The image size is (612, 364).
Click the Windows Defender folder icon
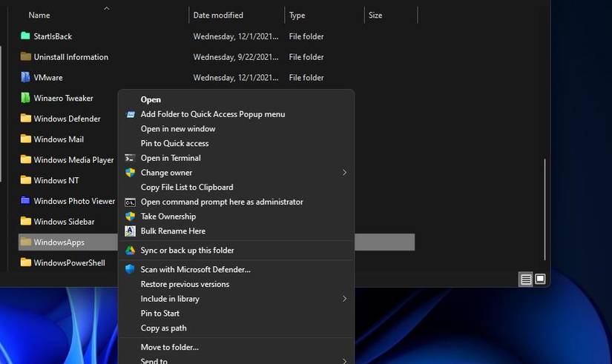[25, 118]
